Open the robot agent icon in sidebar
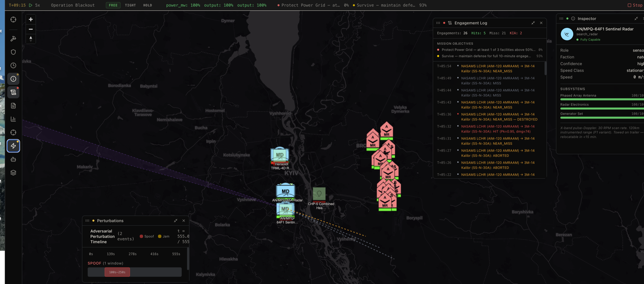This screenshot has width=644, height=284. point(13,159)
